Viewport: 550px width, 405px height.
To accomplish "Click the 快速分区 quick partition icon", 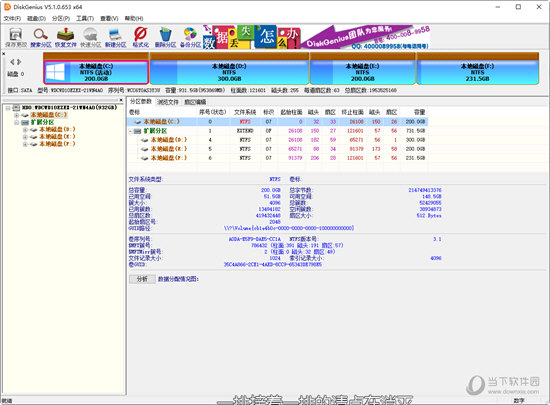I will click(x=90, y=37).
